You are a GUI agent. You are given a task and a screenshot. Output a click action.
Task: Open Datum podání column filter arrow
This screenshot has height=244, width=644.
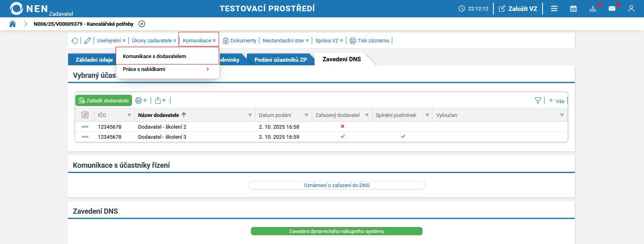pyautogui.click(x=306, y=115)
